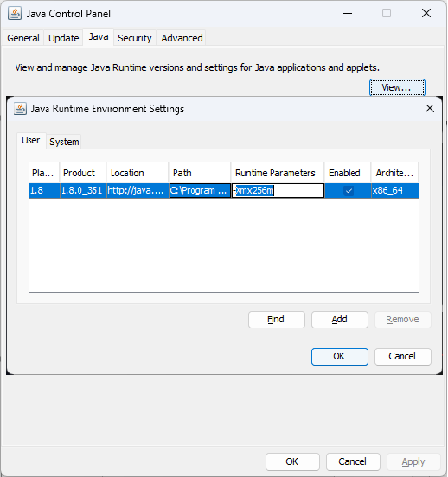Select the C:\Program path cell
The height and width of the screenshot is (477, 448).
200,191
